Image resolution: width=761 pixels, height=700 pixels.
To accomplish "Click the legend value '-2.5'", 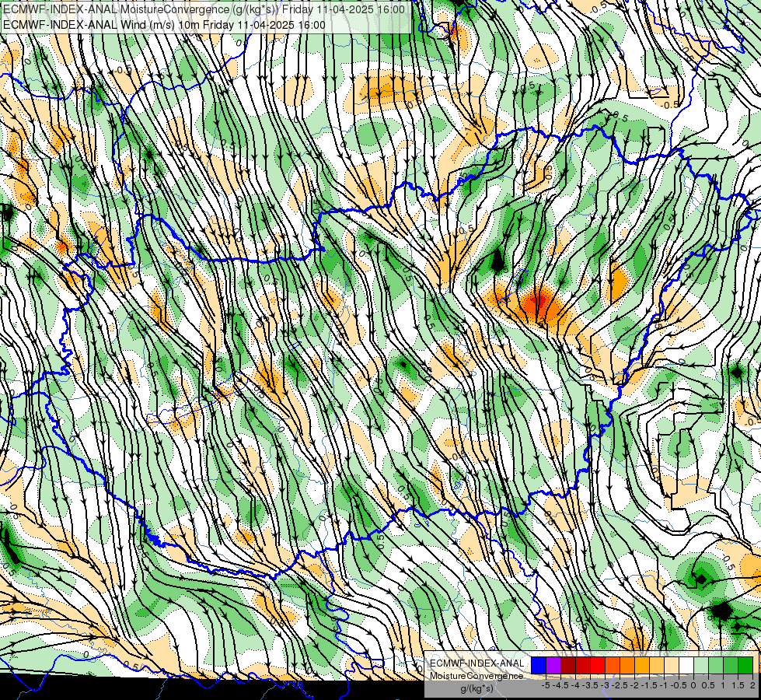I will [621, 685].
